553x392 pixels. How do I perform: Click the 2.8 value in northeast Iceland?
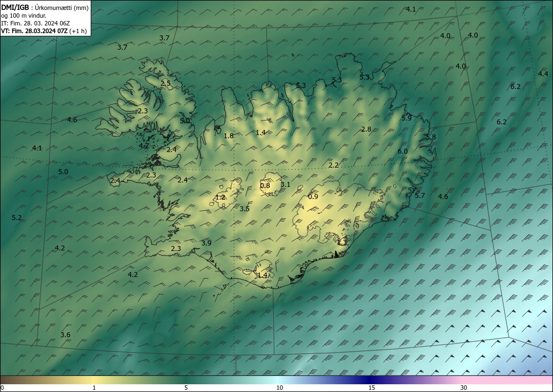pyautogui.click(x=366, y=129)
